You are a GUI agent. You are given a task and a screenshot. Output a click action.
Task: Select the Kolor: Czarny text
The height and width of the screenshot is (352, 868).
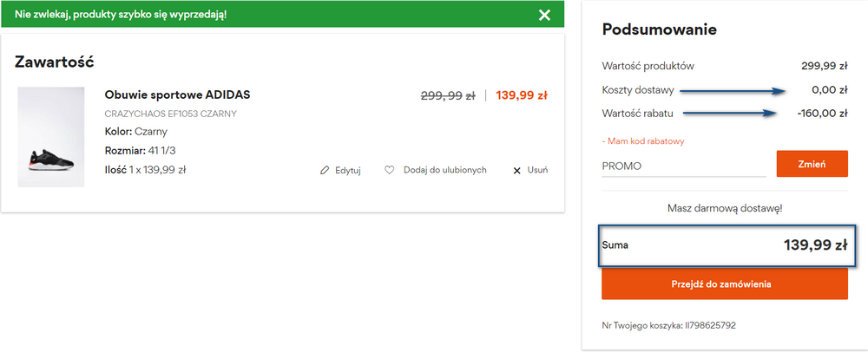[x=135, y=132]
